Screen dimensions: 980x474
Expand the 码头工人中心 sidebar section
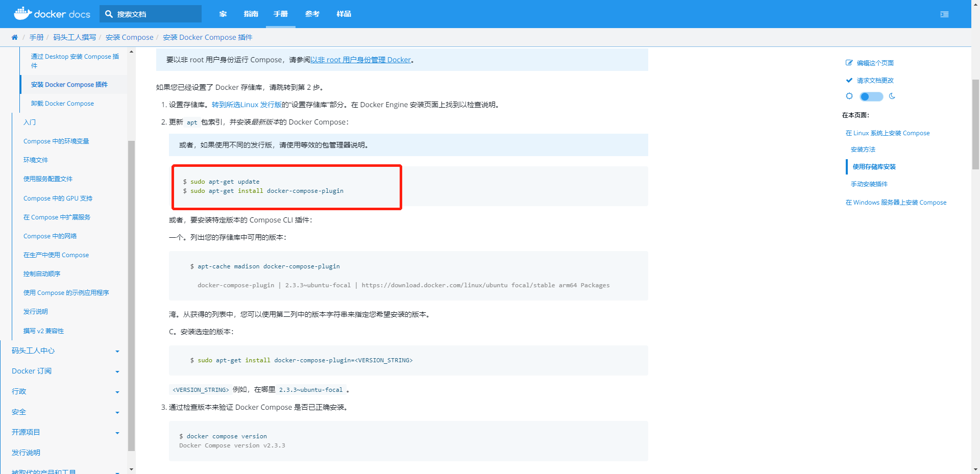tap(117, 351)
